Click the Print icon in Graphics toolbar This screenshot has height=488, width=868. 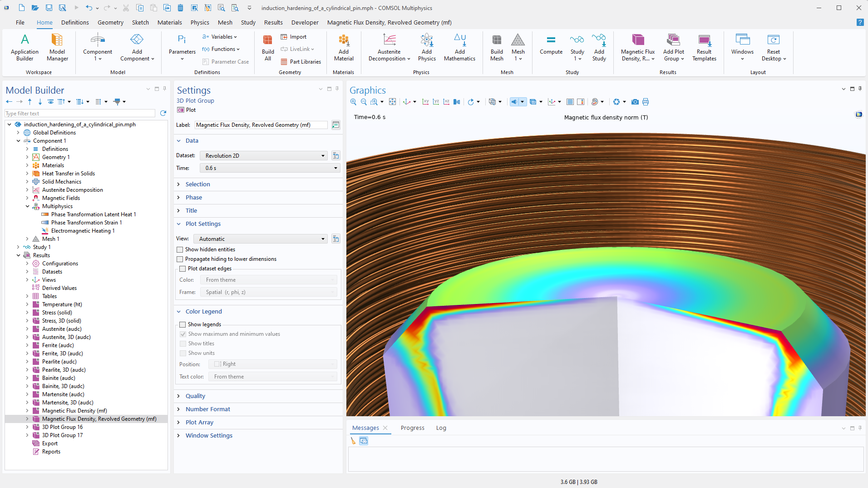coord(646,102)
